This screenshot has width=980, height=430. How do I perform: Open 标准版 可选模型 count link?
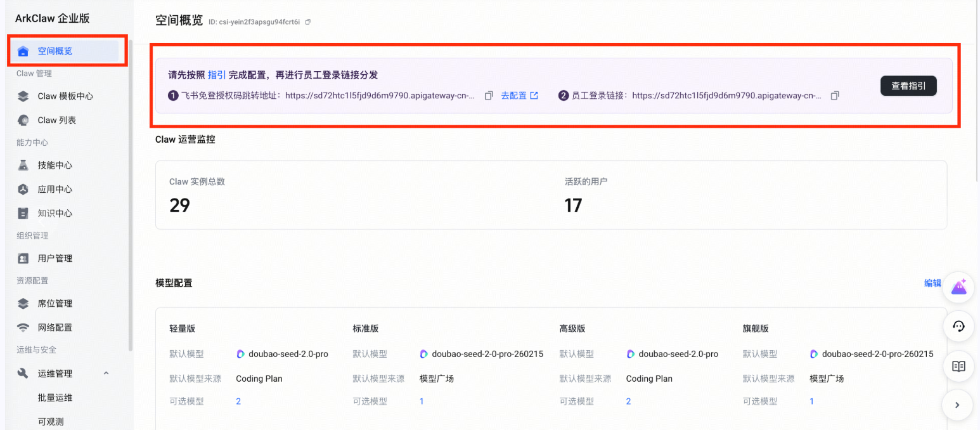coord(422,401)
